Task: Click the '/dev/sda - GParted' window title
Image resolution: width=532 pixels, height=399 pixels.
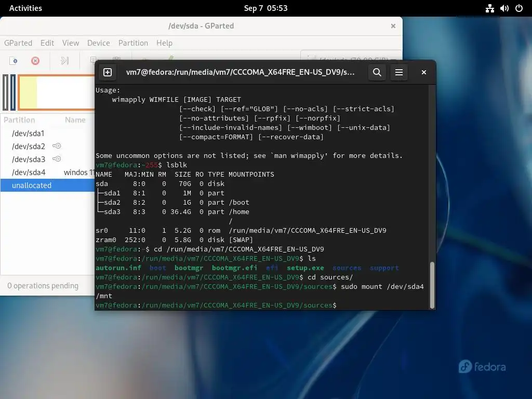Action: pos(201,26)
